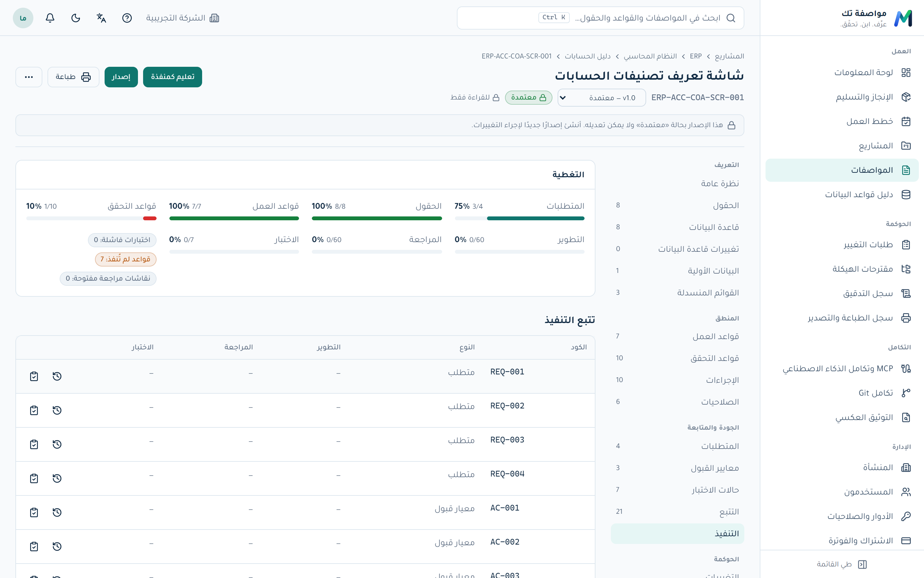924x578 pixels.
Task: Open history for REQ-003 row
Action: point(57,444)
